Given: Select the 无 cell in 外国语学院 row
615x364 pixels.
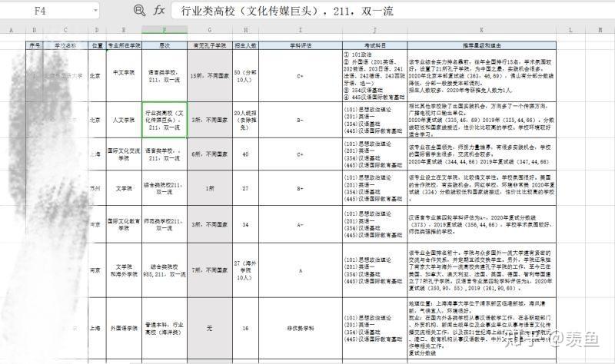Looking at the screenshot, I should pos(210,329).
